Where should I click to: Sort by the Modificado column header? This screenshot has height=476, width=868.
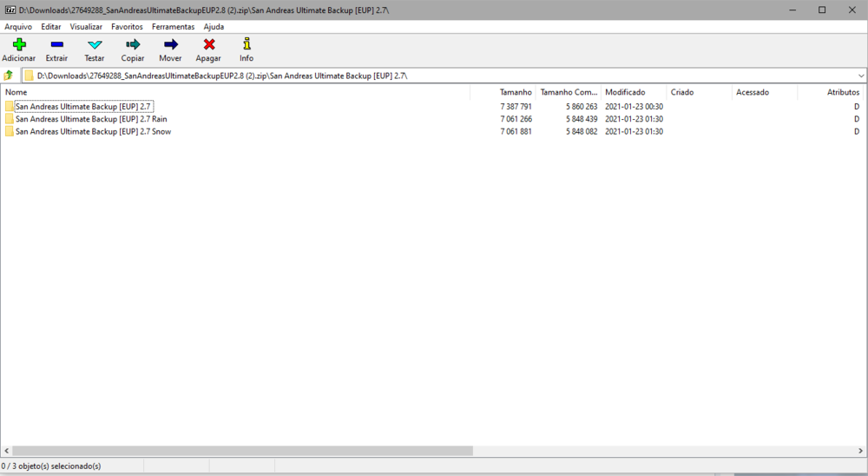point(634,92)
